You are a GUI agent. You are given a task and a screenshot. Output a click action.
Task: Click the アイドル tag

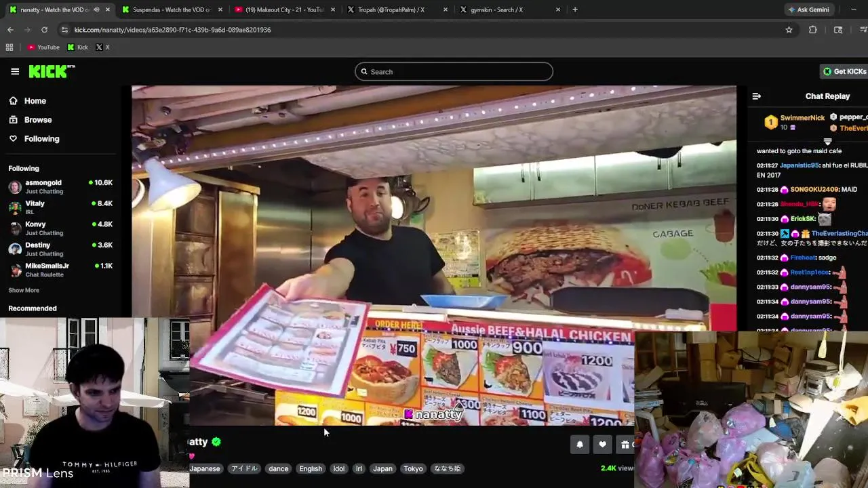244,468
